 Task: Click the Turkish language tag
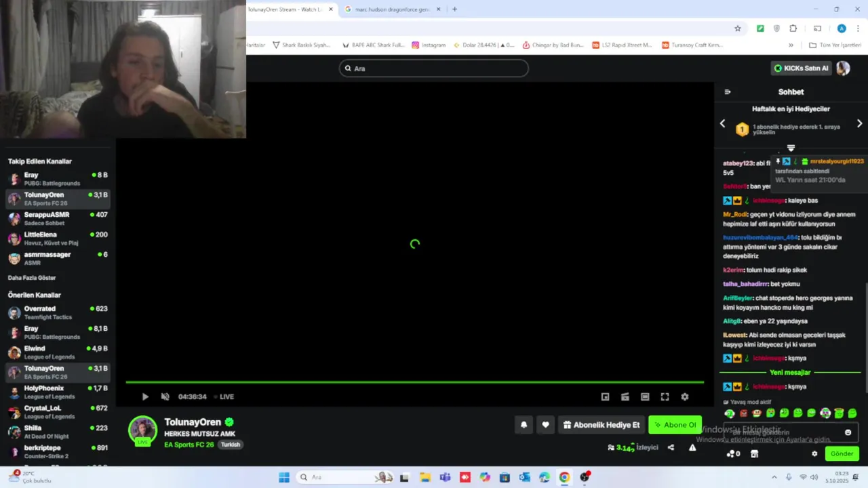pos(231,445)
